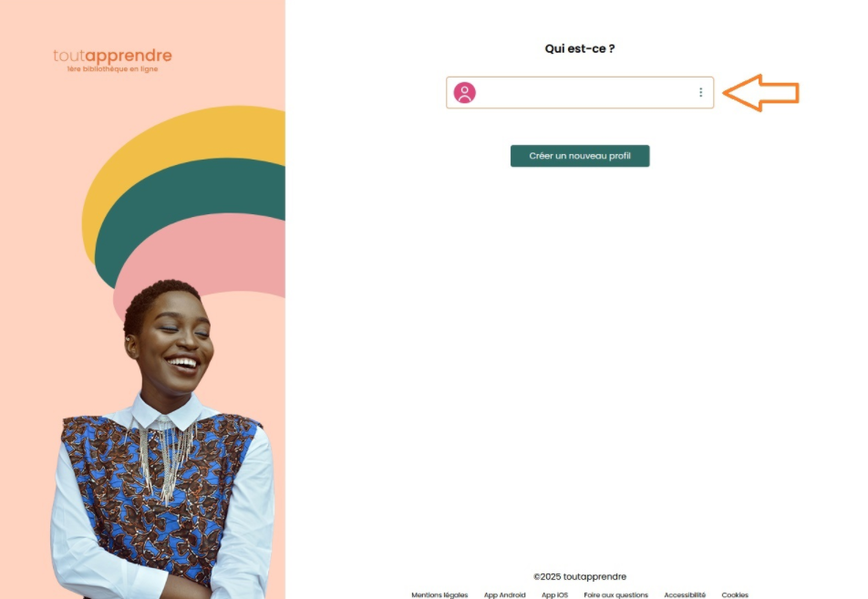Image resolution: width=868 pixels, height=599 pixels.
Task: Select the empty profile row
Action: click(x=580, y=92)
